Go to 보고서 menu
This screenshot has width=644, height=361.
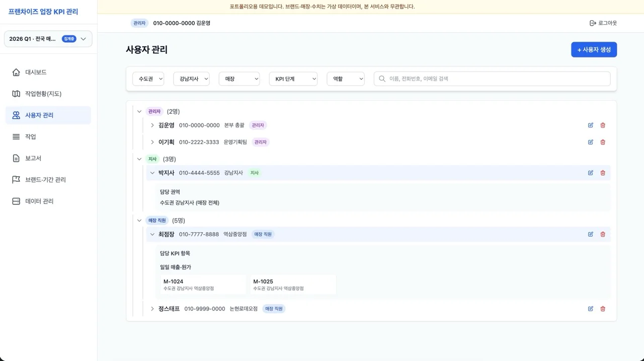click(48, 158)
